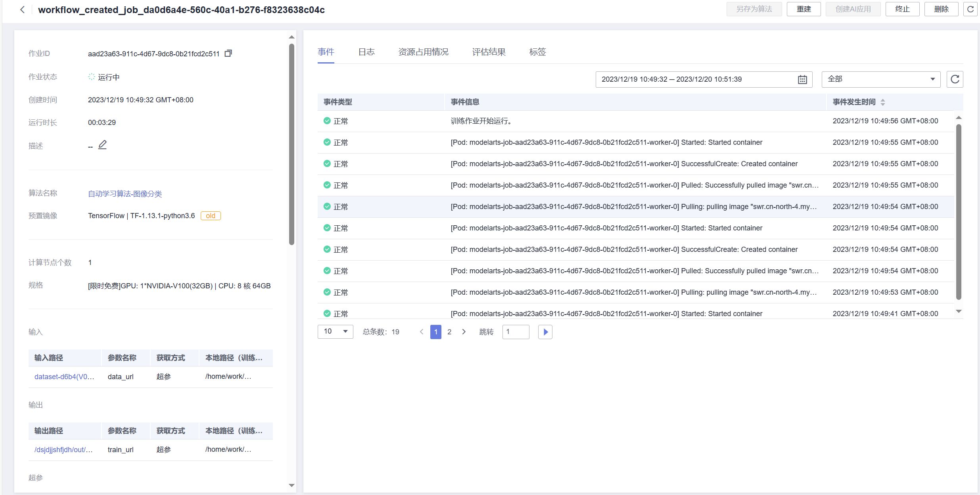Click the jump-to page number input
The width and height of the screenshot is (980, 495).
click(516, 332)
